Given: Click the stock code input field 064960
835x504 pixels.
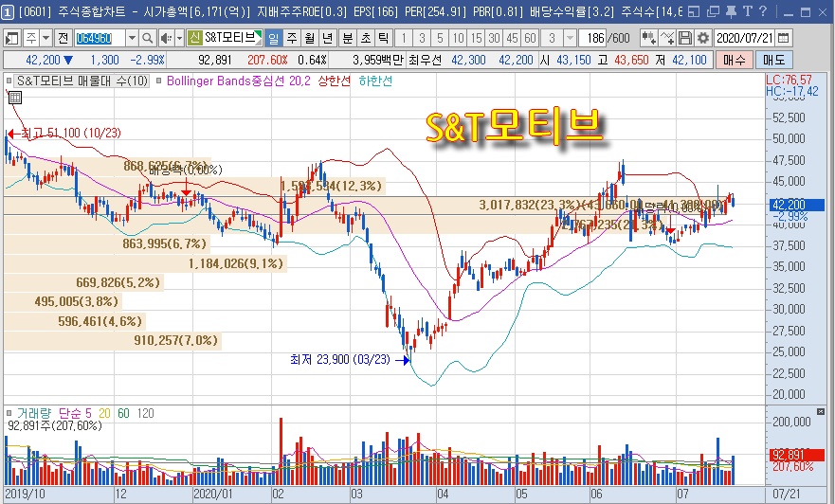Looking at the screenshot, I should [100, 38].
